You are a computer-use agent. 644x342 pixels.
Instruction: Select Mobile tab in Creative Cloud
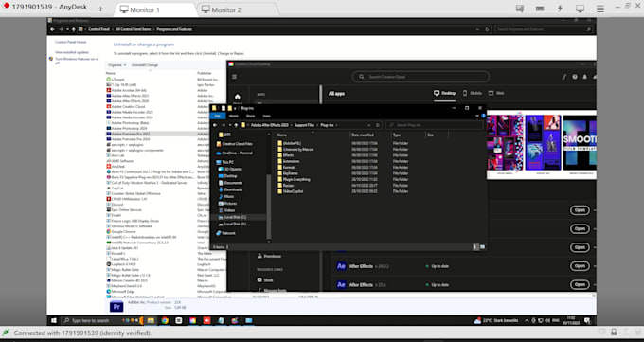[473, 93]
